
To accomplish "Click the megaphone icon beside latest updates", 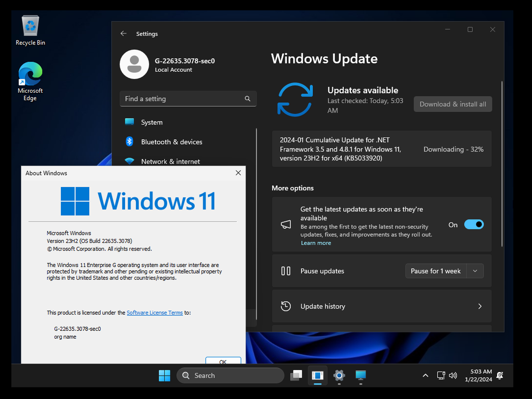I will point(286,224).
